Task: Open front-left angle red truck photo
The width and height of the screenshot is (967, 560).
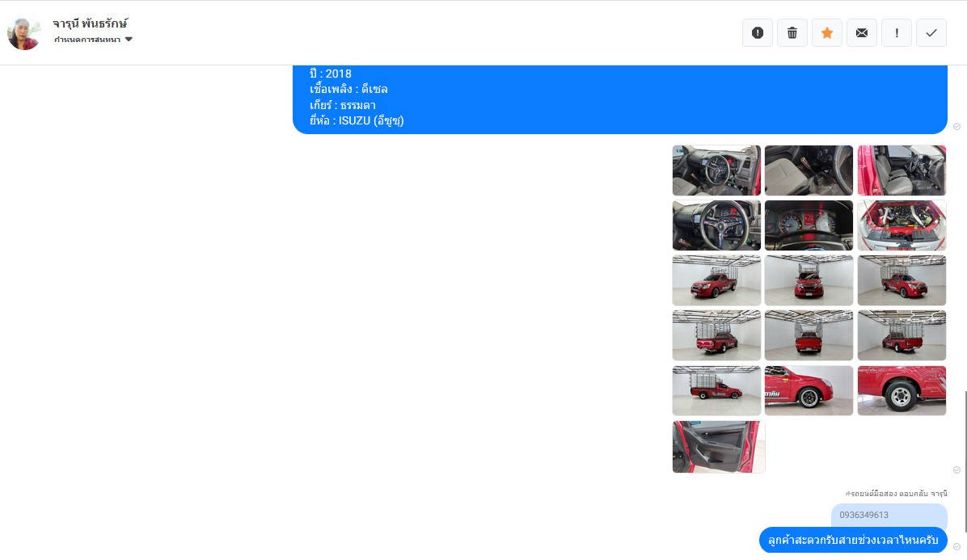Action: [x=716, y=280]
